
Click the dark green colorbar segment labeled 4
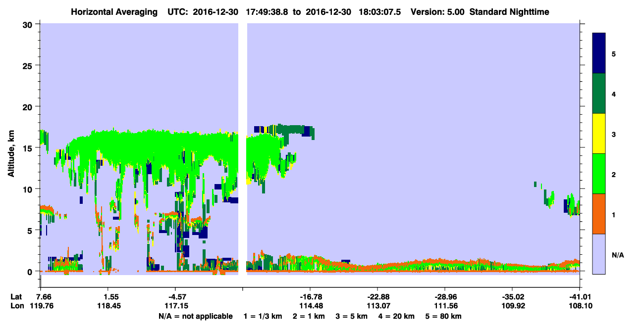pyautogui.click(x=599, y=94)
